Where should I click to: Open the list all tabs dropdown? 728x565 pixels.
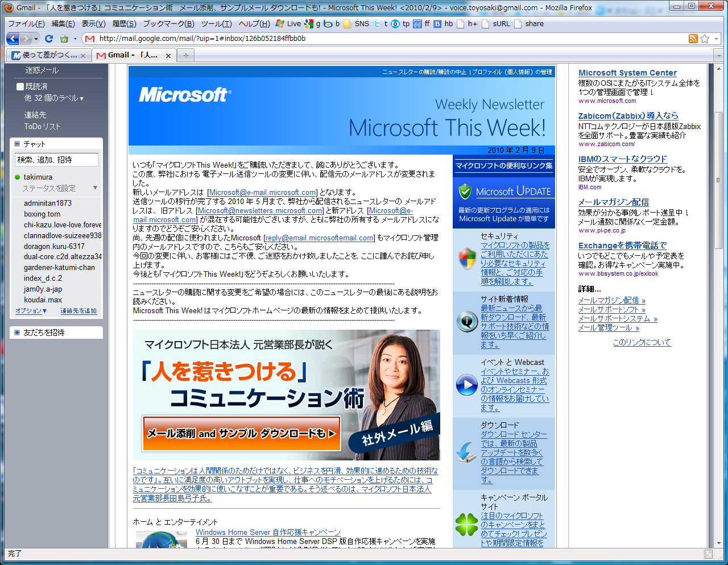click(x=718, y=55)
